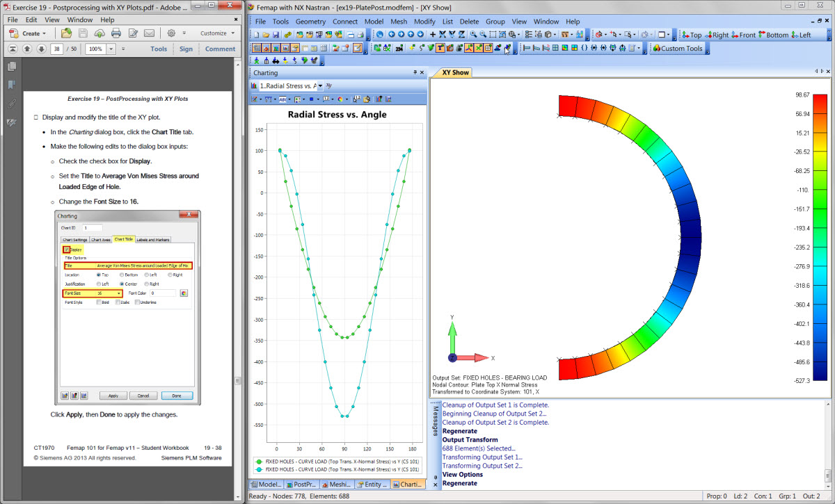Screen dimensions: 835x504
Task: Open the chart selector dropdown showing Radial Stress
Action: (x=320, y=86)
